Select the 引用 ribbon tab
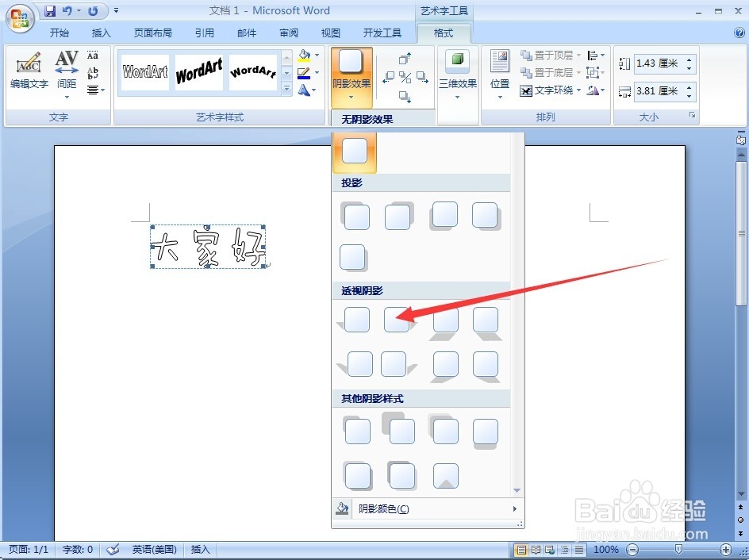Viewport: 749px width, 560px height. [x=204, y=33]
